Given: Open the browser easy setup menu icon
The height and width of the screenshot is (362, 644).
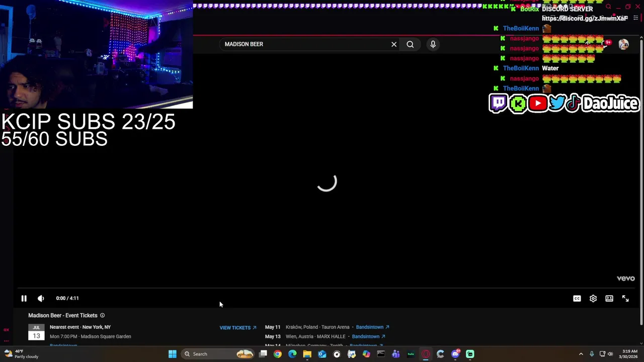Looking at the screenshot, I should pos(635,18).
